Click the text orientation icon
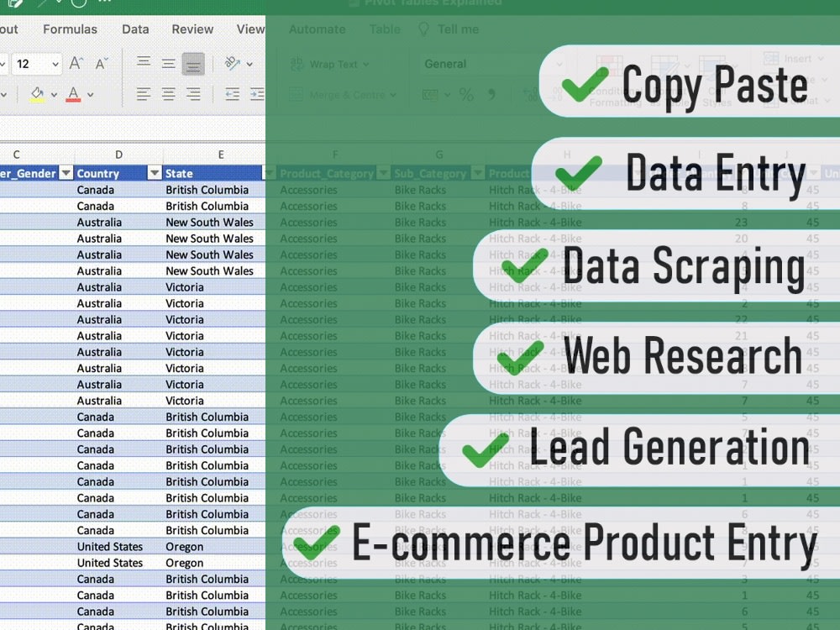 click(x=232, y=63)
